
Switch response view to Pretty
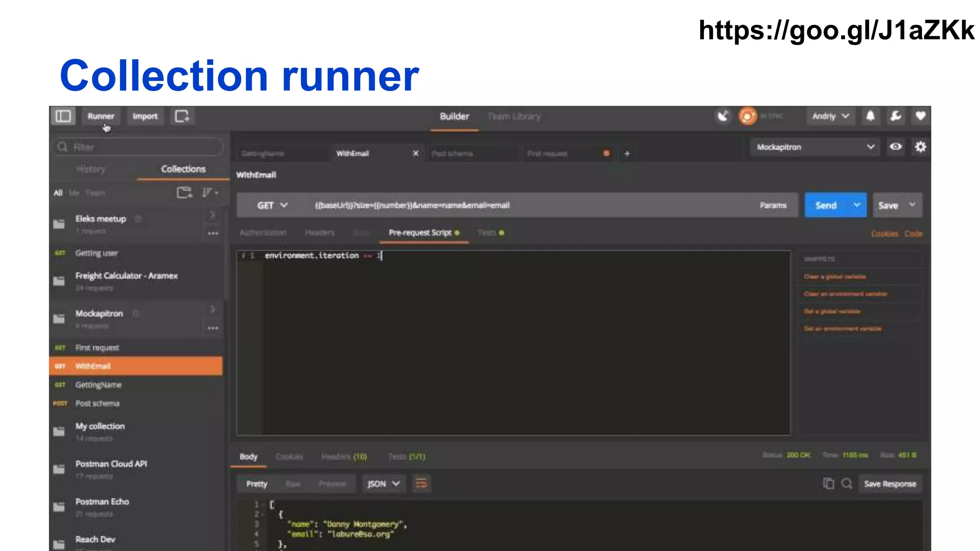click(256, 484)
